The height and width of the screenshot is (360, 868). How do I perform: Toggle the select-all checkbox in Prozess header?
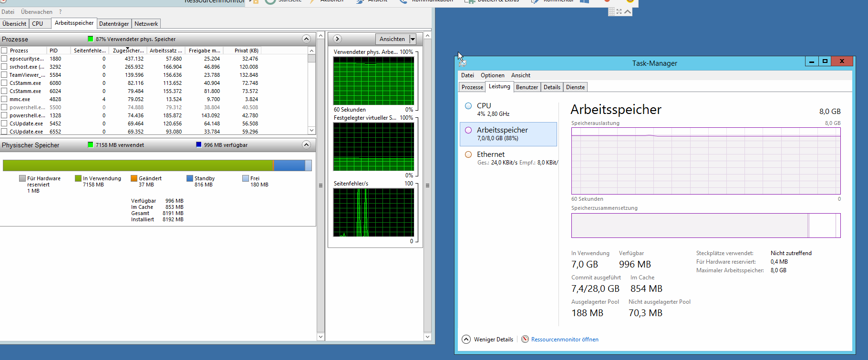tap(4, 51)
